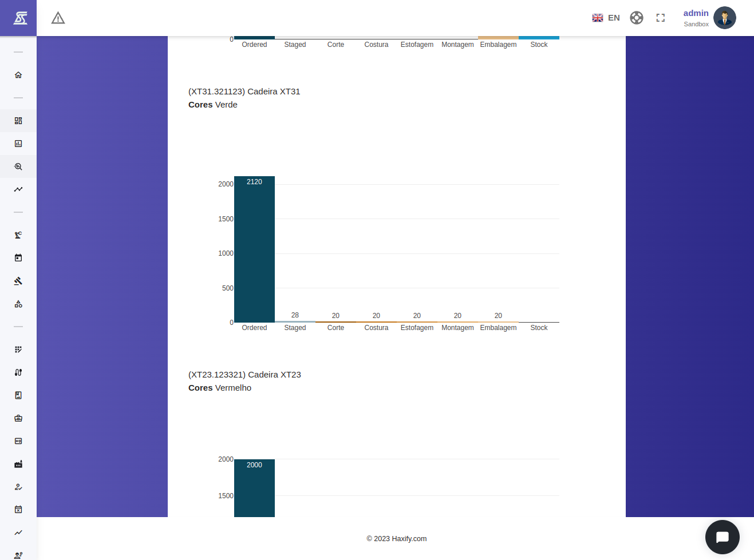Click the '(XT31.321123) Cadeira XT31' title

pos(244,92)
